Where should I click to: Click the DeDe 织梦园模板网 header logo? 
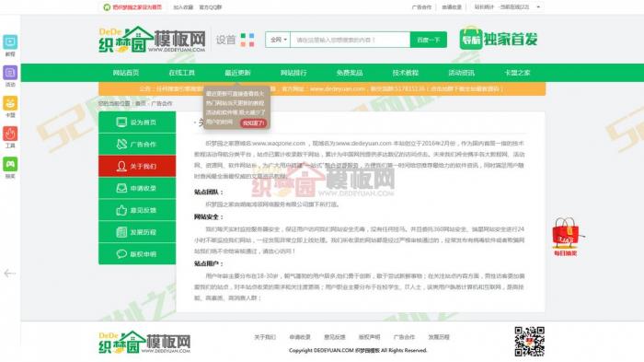pos(152,40)
